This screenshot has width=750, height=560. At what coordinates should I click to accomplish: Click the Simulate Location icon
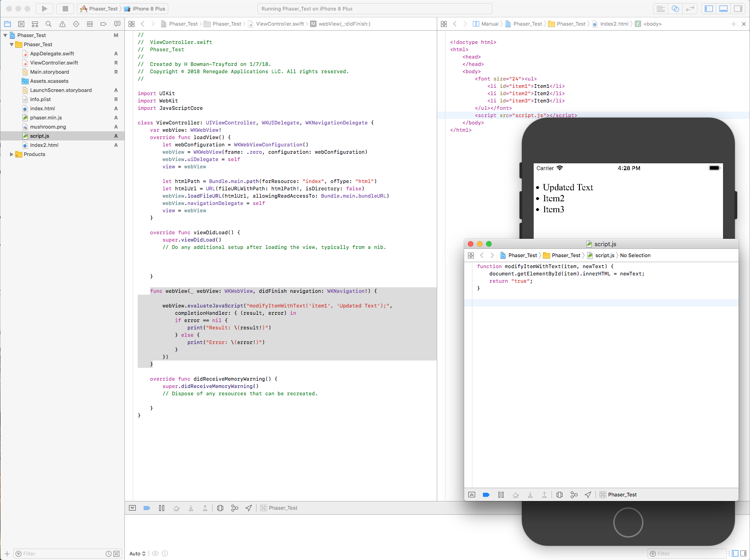248,508
